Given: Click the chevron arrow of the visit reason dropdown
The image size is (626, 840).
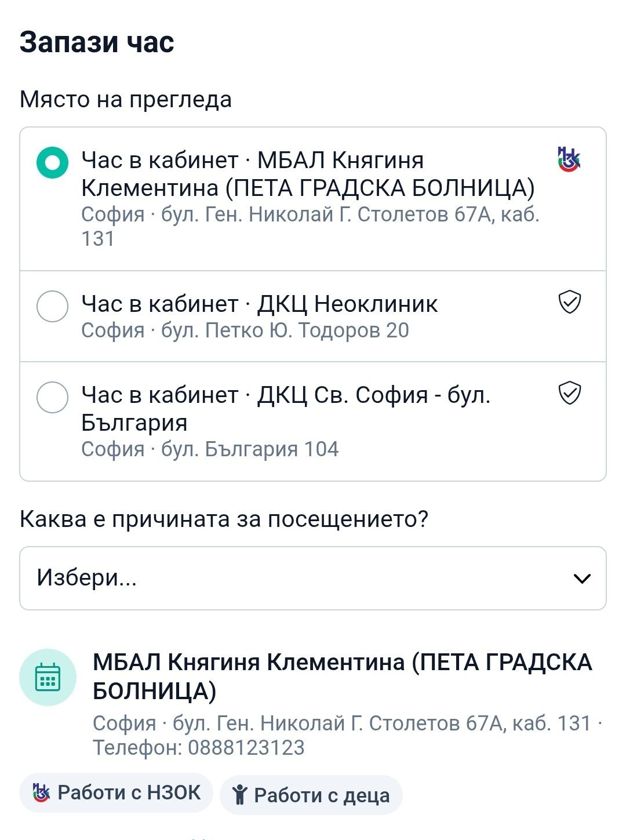Looking at the screenshot, I should (581, 578).
